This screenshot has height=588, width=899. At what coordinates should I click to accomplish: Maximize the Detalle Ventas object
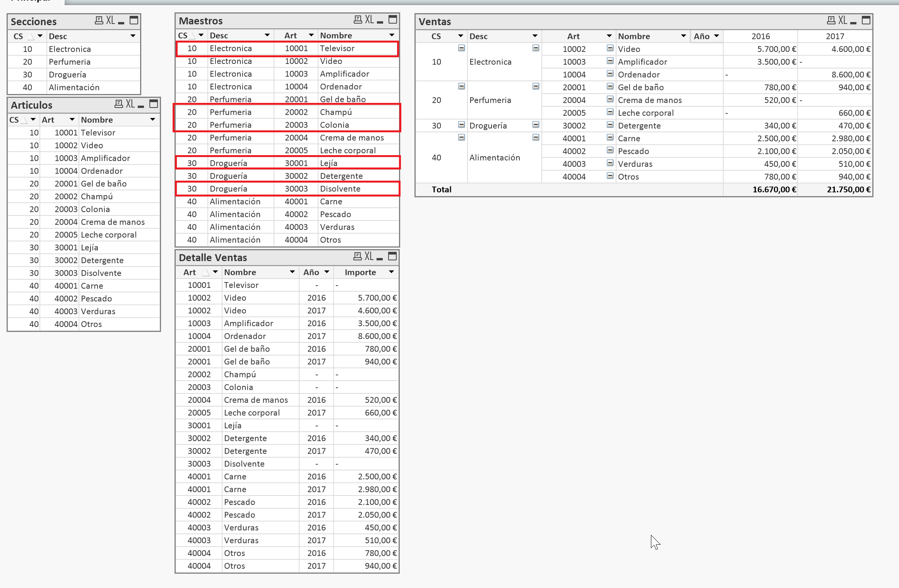392,256
